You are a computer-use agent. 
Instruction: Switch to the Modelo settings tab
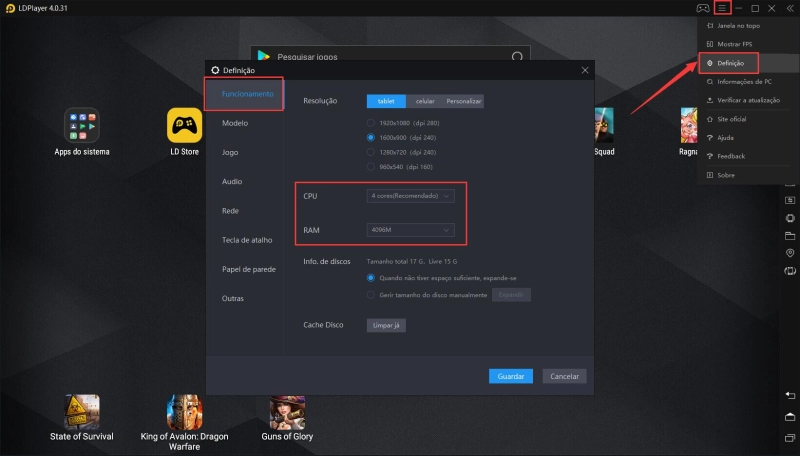click(x=235, y=123)
